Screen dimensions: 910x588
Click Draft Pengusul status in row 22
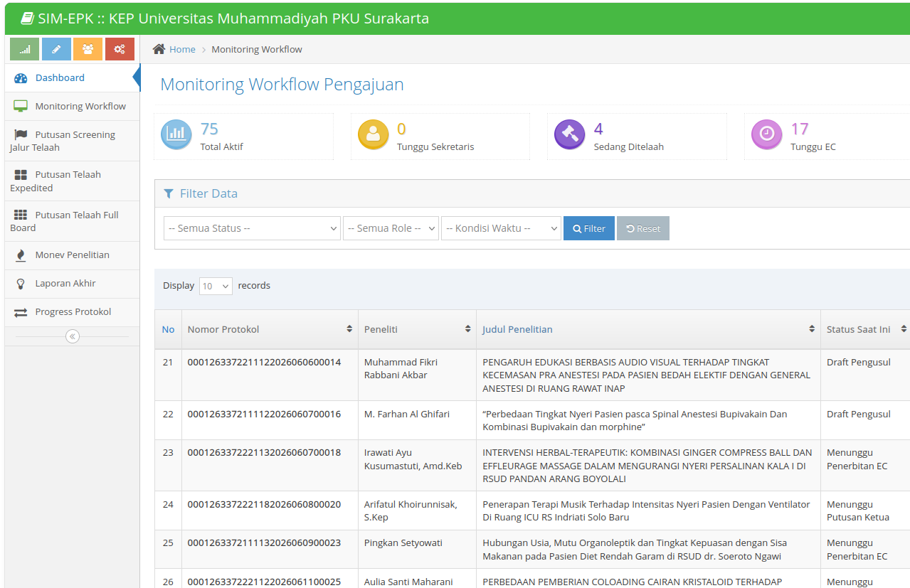pos(859,414)
